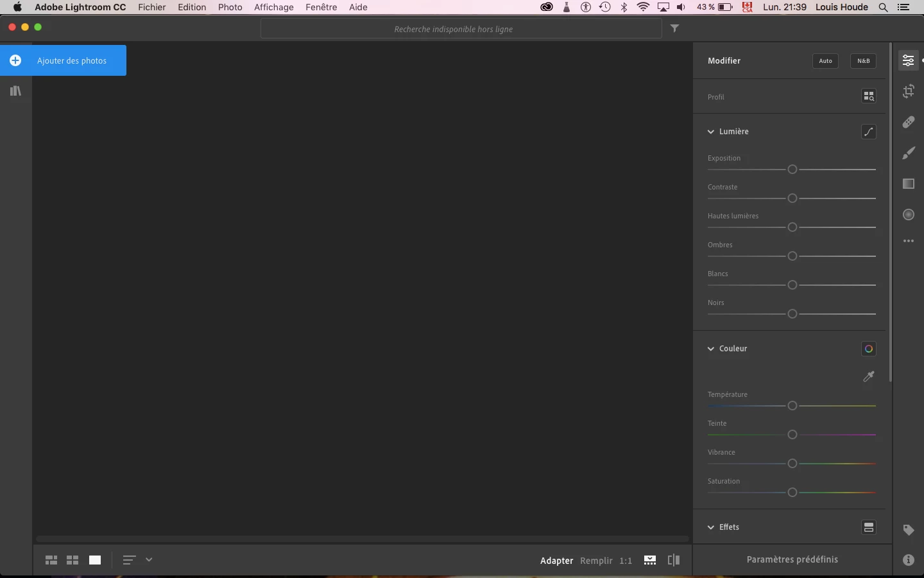Screen dimensions: 924x578
Task: Open the Aide menu
Action: (358, 7)
